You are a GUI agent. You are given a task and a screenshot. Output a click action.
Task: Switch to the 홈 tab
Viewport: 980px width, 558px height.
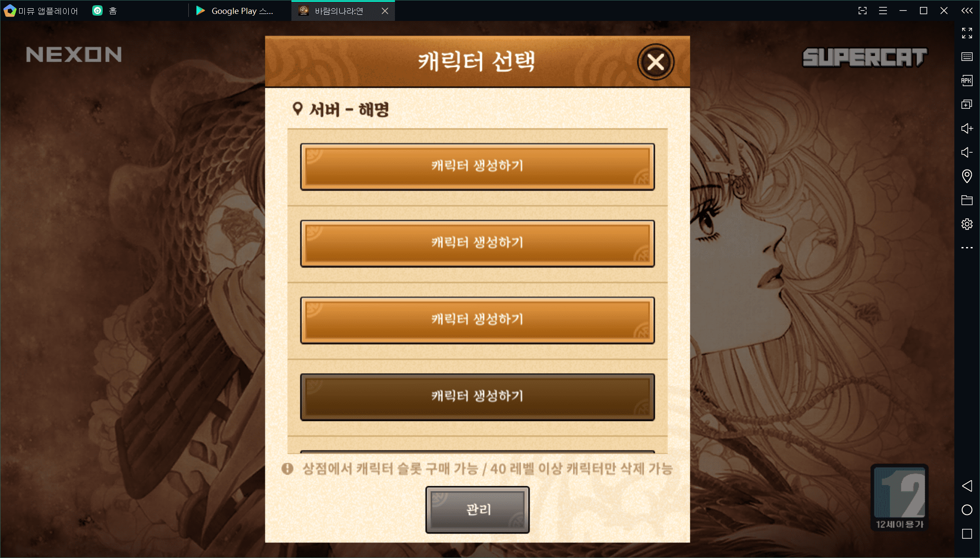point(105,11)
